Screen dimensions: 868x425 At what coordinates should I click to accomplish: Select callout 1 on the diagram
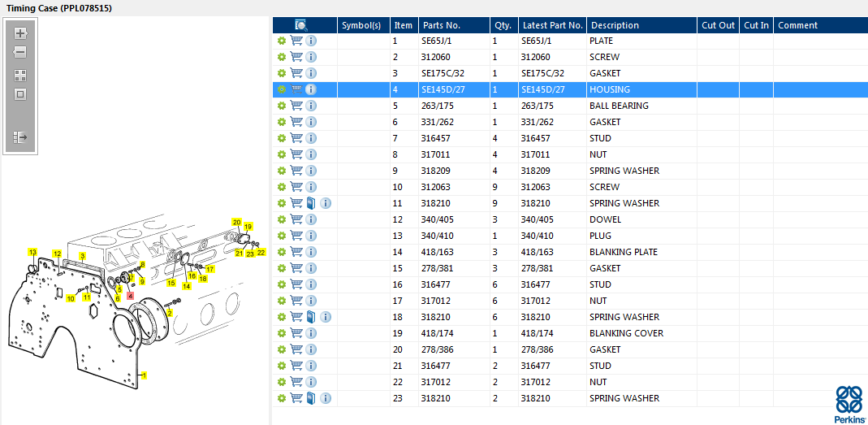click(144, 375)
